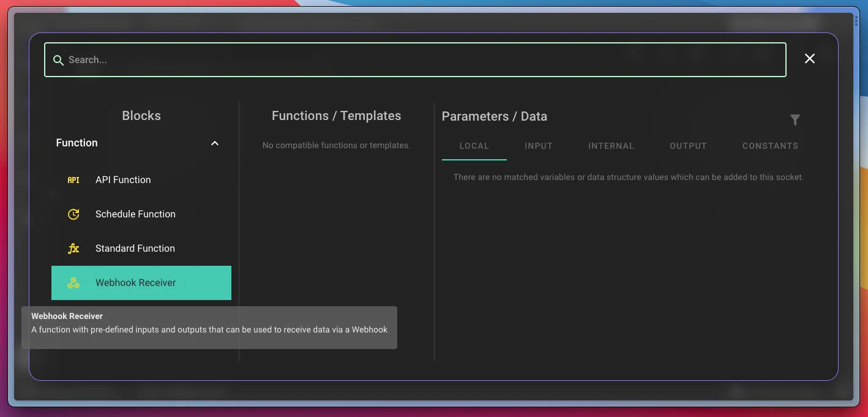Select the API Function block
This screenshot has height=417, width=868.
[123, 180]
